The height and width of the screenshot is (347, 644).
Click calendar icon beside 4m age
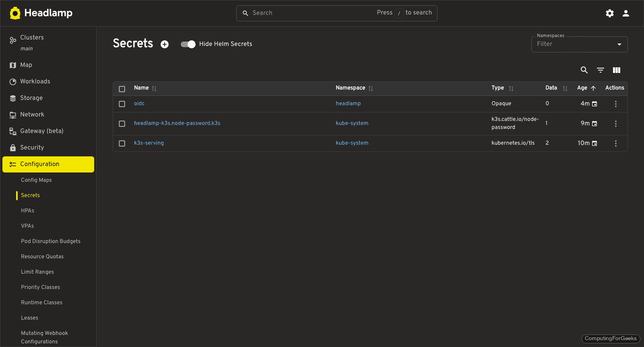point(594,104)
